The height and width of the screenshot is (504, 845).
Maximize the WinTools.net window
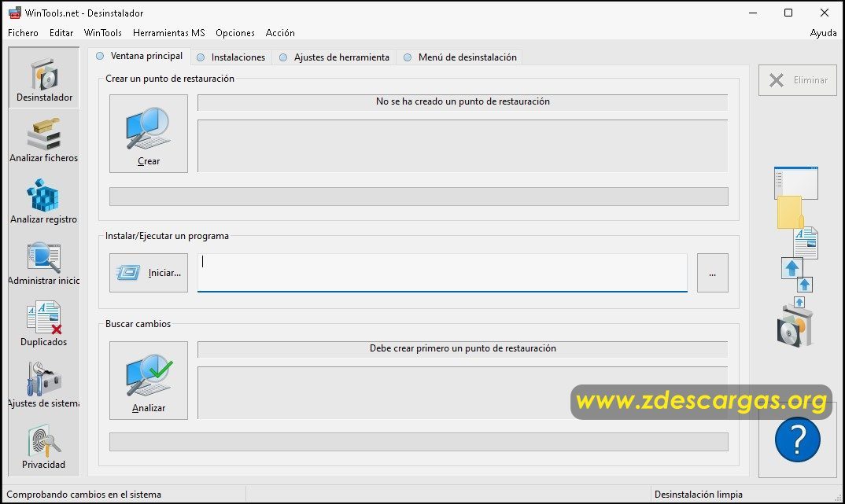pos(788,13)
